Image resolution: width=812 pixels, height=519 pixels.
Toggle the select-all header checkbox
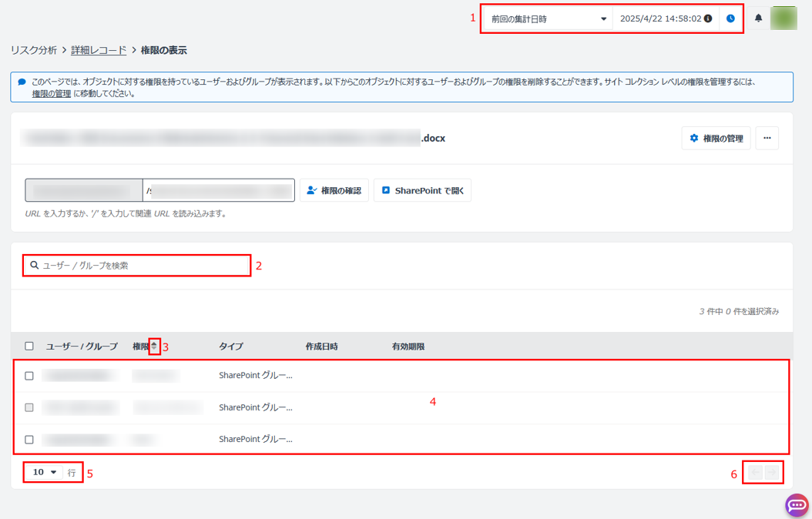tap(29, 347)
